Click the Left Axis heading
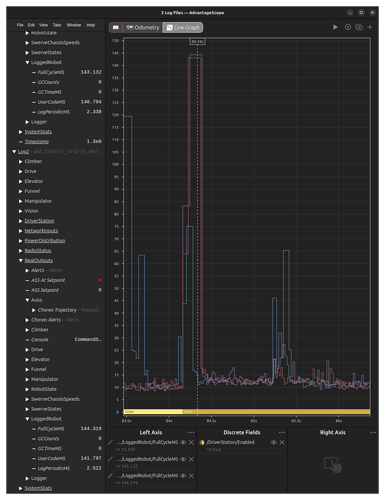 click(151, 432)
